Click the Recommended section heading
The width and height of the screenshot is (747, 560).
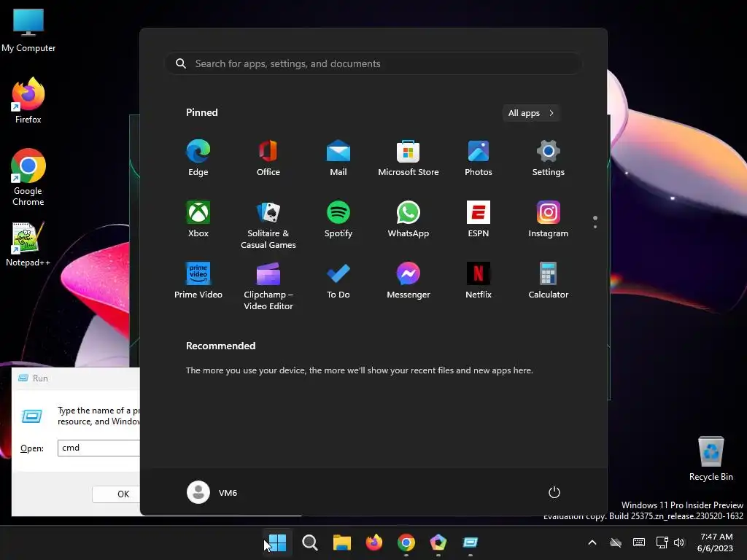[x=220, y=346]
